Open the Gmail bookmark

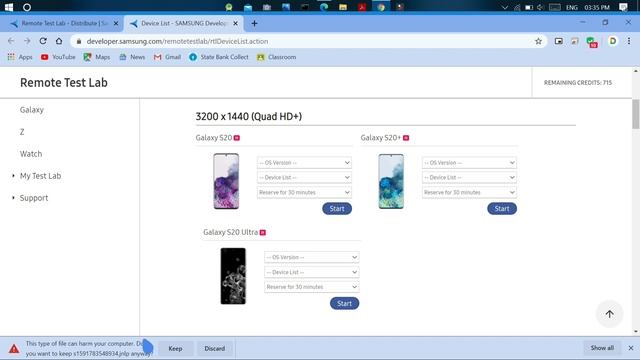[x=167, y=57]
